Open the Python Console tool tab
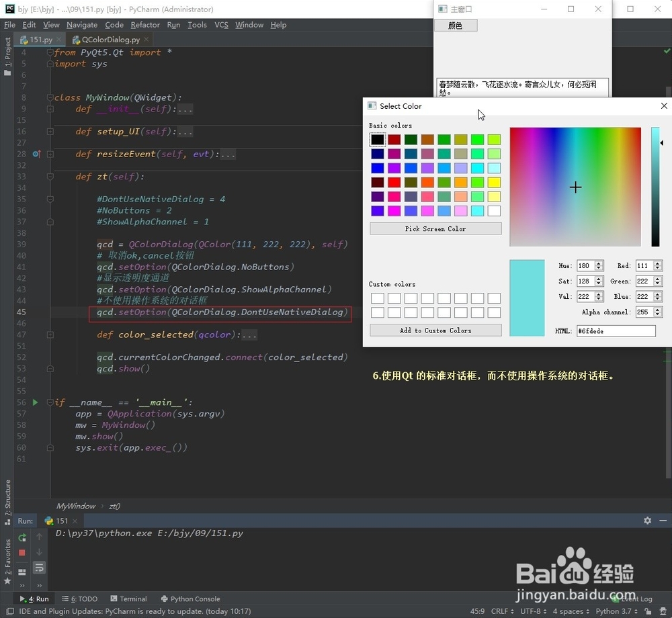This screenshot has height=618, width=672. coord(190,599)
